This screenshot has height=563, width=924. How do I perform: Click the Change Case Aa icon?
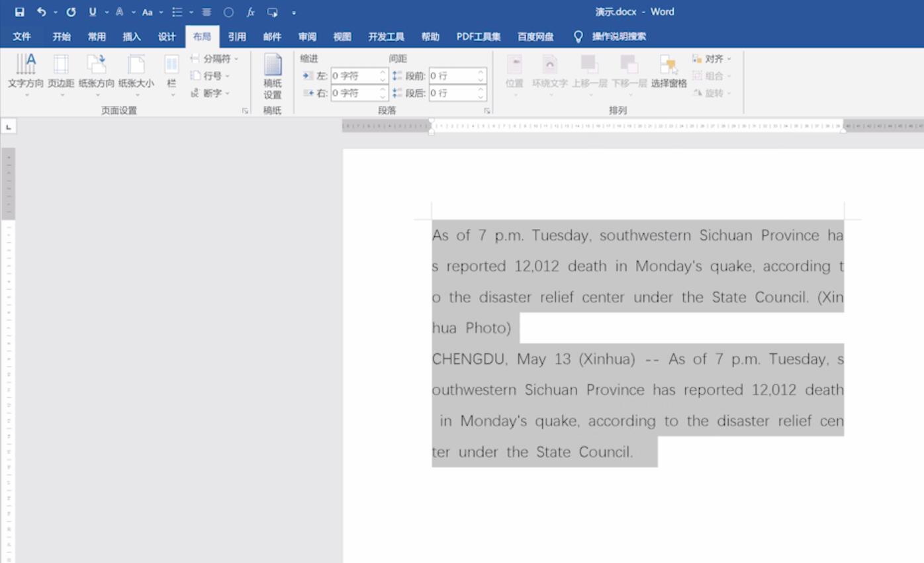[147, 12]
